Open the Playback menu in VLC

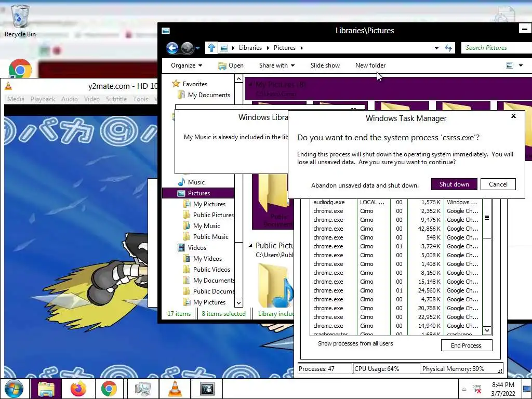pos(43,99)
